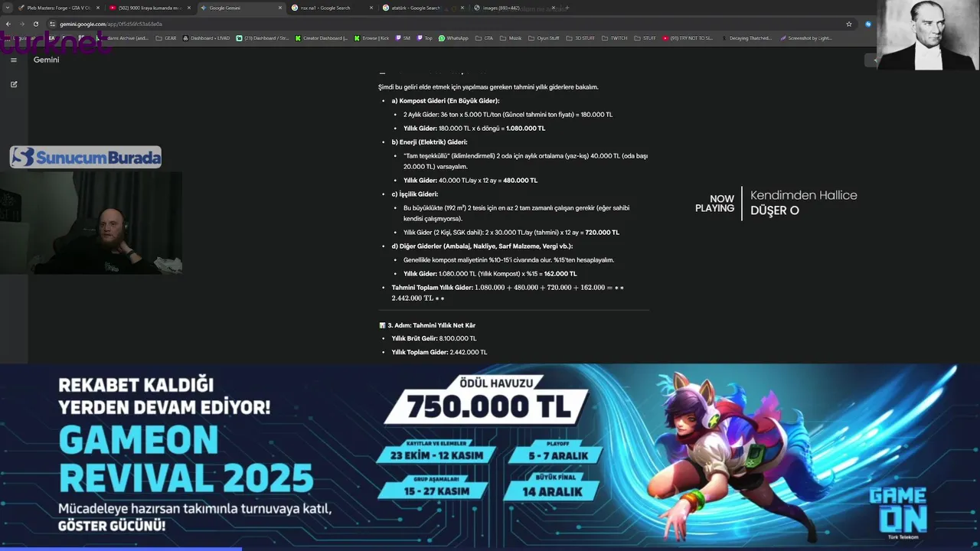This screenshot has height=551, width=980.
Task: Click the 'd) Diğer Giderler' heading
Action: 482,246
